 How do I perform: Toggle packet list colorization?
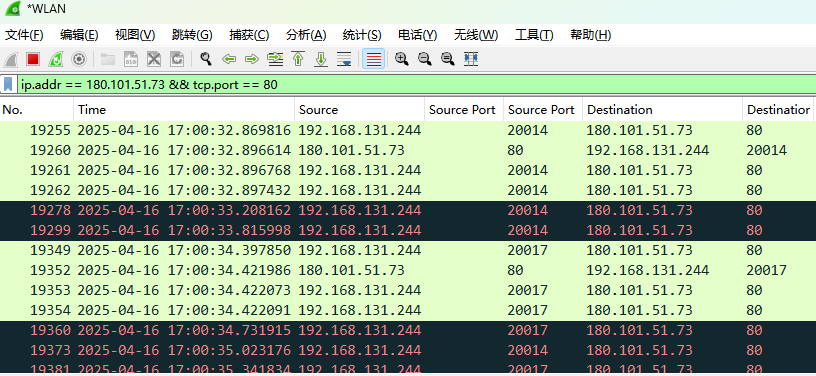[373, 59]
